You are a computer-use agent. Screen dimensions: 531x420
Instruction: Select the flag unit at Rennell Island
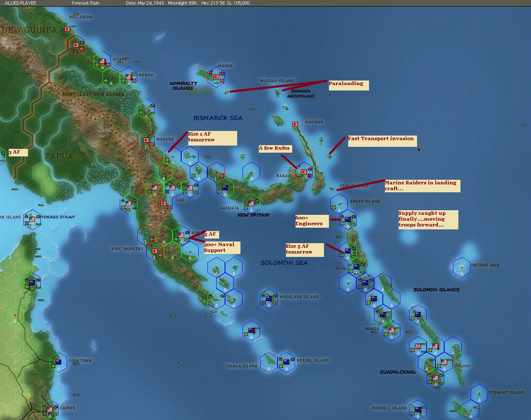pos(418,410)
